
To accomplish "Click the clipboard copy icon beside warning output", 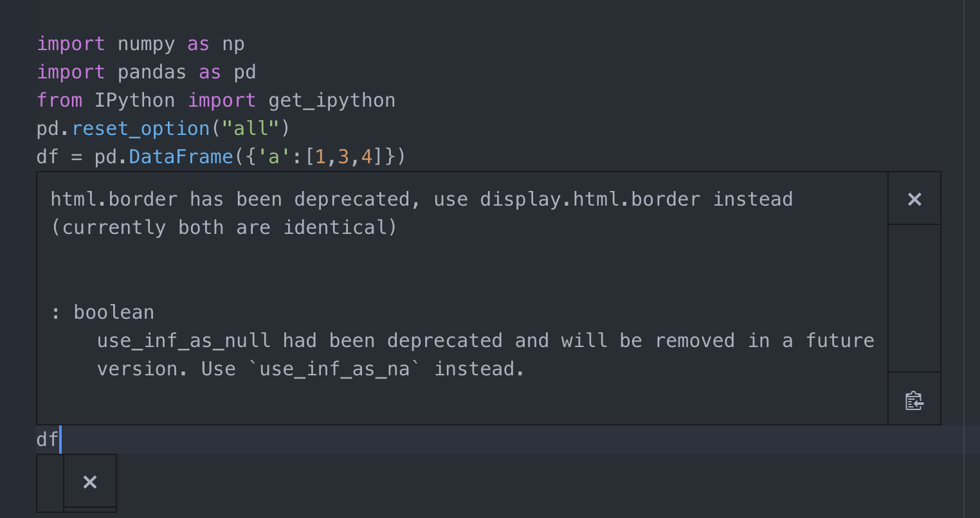I will tap(914, 400).
